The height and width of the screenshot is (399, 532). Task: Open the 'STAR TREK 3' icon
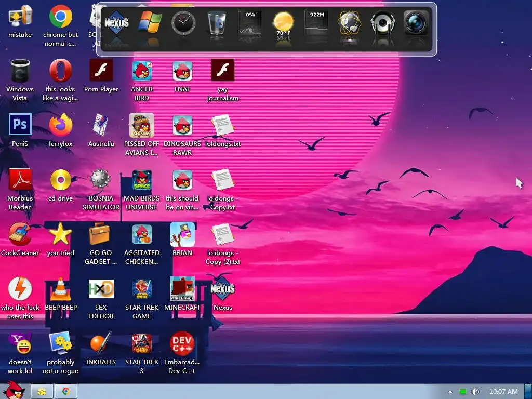142,343
